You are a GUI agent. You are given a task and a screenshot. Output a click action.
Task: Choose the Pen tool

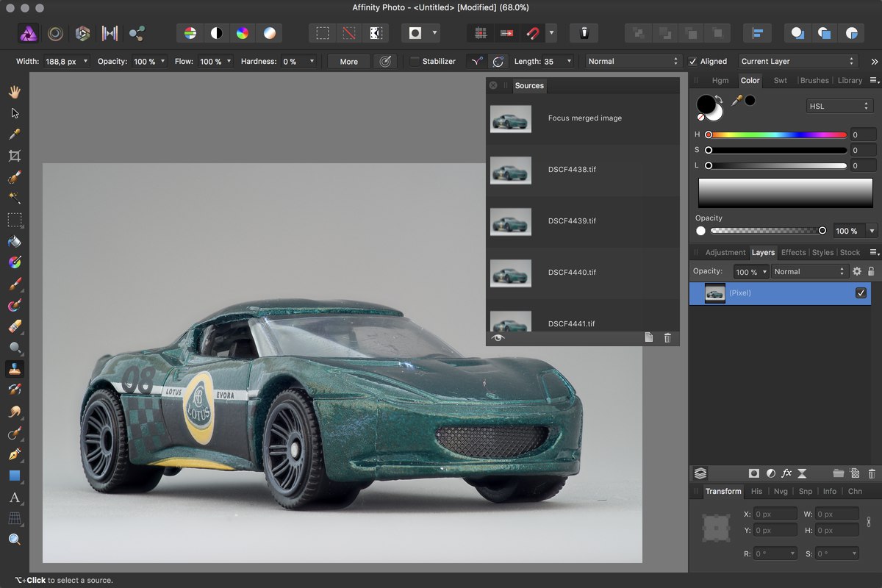[14, 454]
